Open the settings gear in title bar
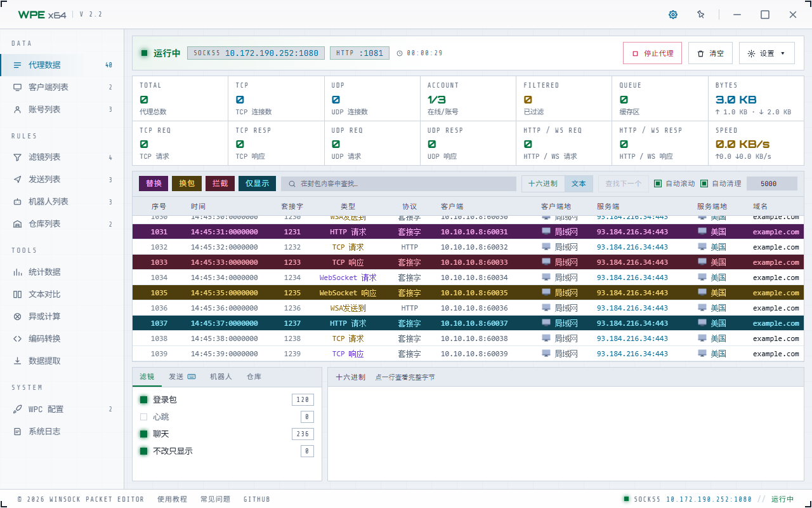The image size is (812, 508). [x=673, y=15]
